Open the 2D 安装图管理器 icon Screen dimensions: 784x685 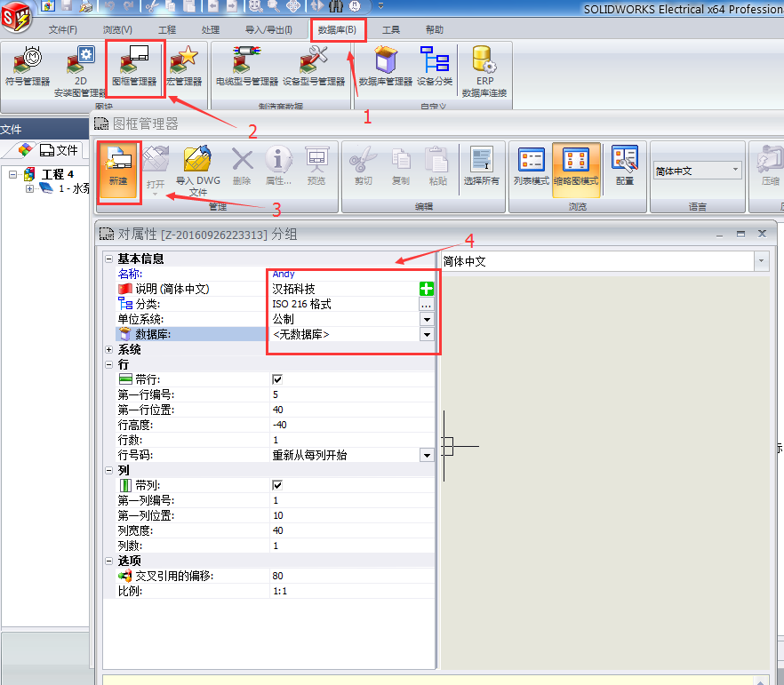[80, 71]
